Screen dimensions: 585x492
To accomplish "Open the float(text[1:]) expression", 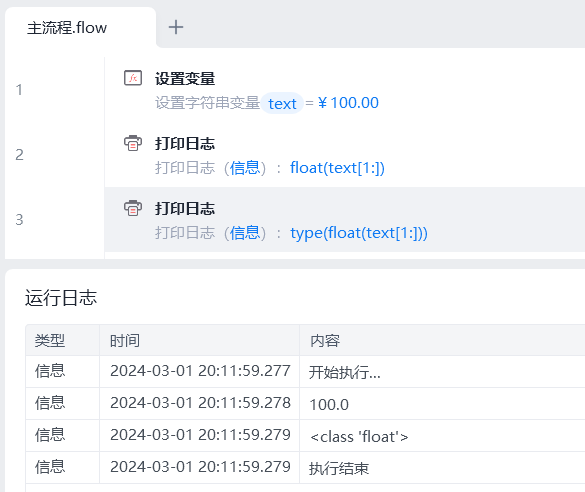I will 337,168.
